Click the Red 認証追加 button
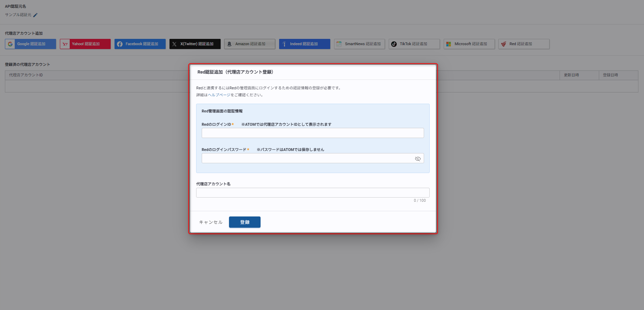644x310 pixels. [x=524, y=44]
